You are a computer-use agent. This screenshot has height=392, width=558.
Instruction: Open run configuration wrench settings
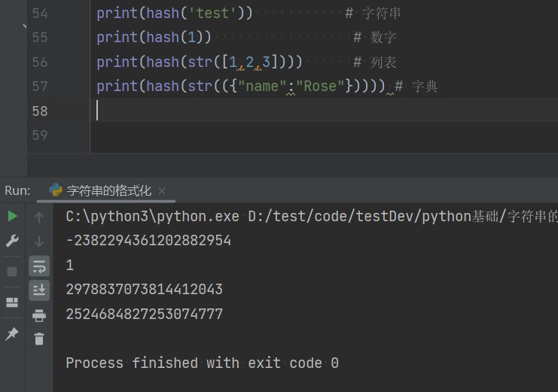(12, 241)
